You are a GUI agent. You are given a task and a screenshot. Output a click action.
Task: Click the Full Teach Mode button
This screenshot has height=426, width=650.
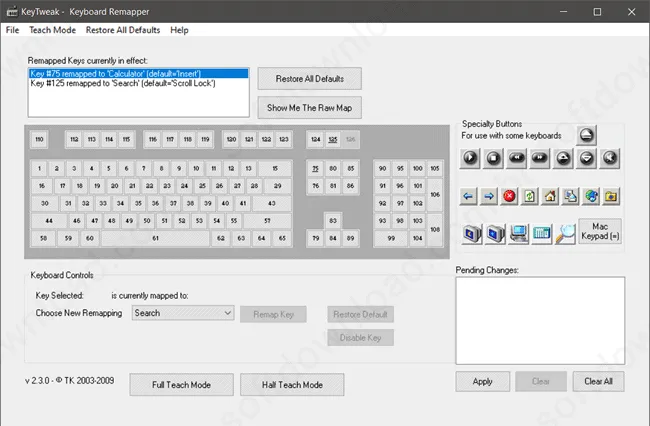(x=182, y=385)
